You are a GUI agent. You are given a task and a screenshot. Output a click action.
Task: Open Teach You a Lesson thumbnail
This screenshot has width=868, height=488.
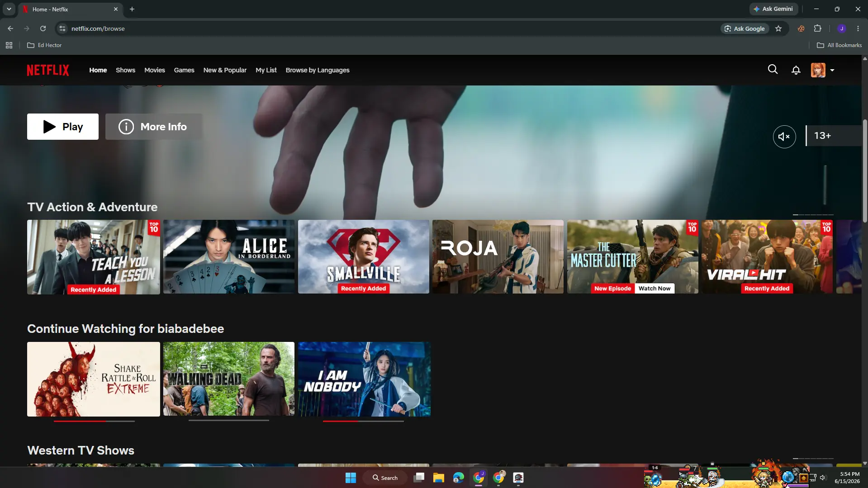[93, 257]
